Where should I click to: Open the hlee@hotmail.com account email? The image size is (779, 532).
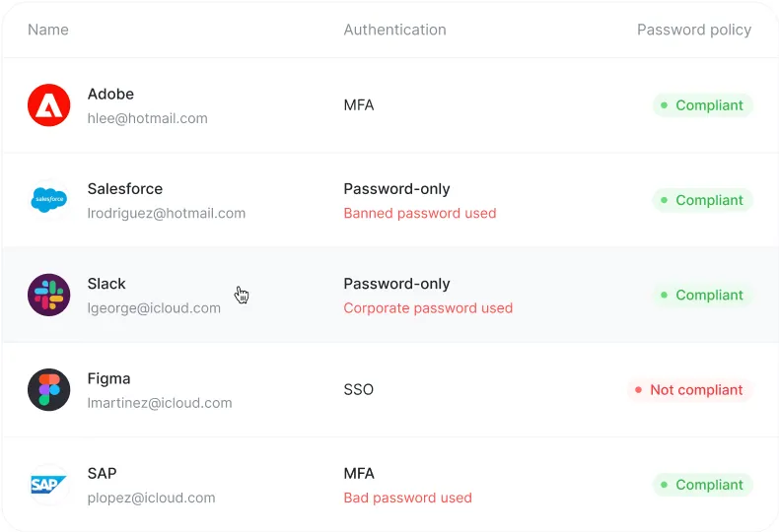point(147,118)
